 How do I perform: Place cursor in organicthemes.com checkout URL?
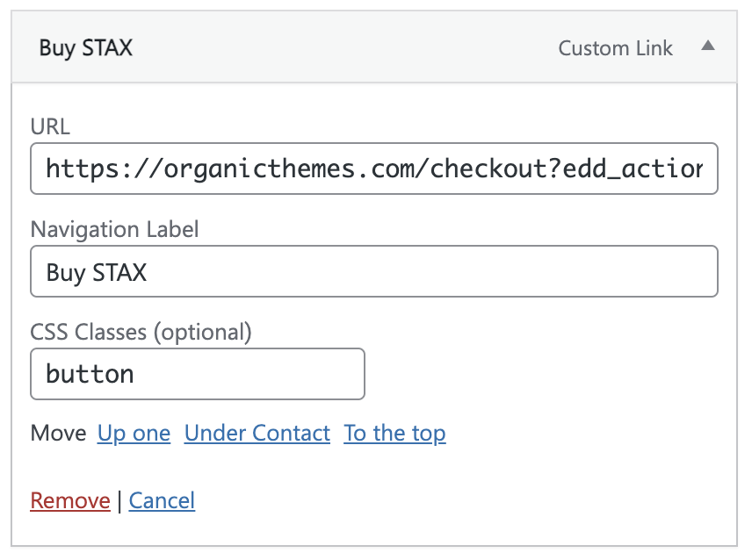click(x=374, y=169)
